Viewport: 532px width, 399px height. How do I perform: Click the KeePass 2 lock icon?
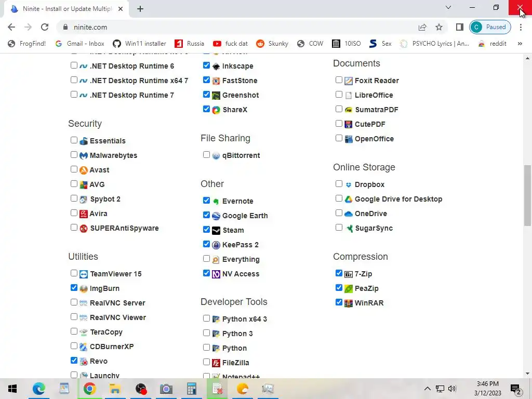(x=216, y=245)
